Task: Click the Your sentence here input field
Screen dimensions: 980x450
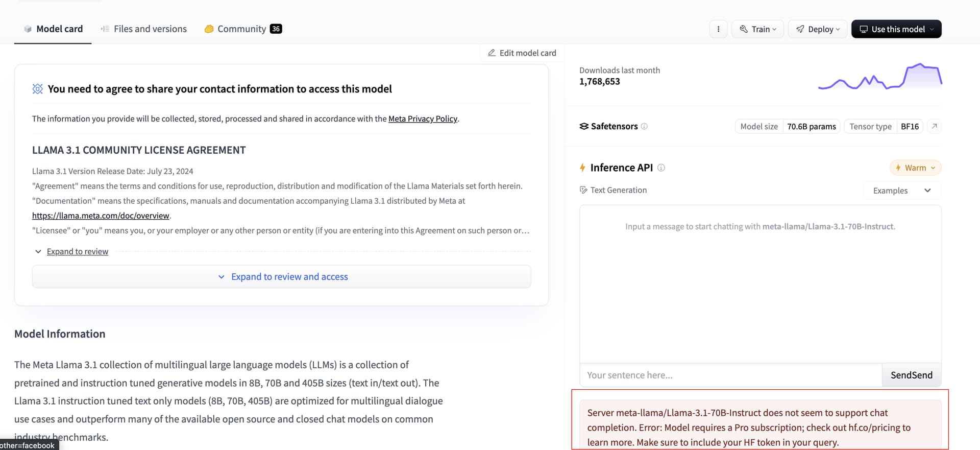Action: [x=730, y=375]
